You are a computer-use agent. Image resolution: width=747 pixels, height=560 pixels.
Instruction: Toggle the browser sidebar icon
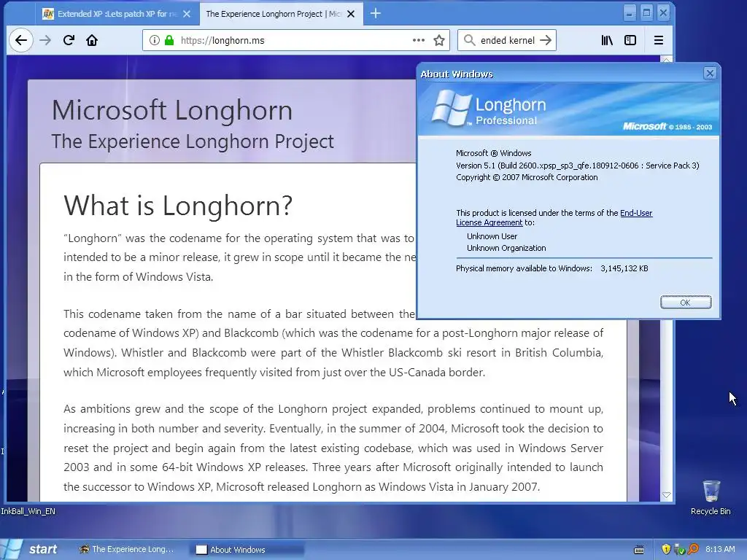[x=630, y=41]
